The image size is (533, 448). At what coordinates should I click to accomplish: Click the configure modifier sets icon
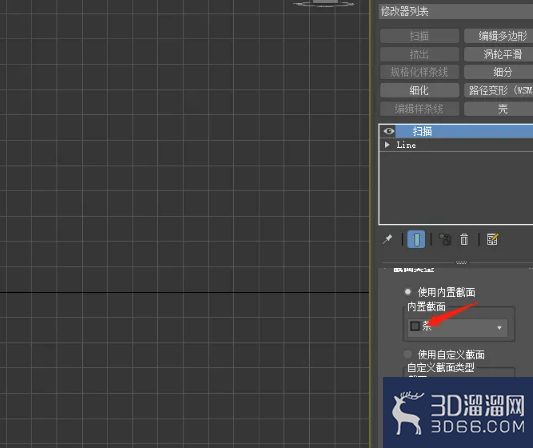point(492,239)
